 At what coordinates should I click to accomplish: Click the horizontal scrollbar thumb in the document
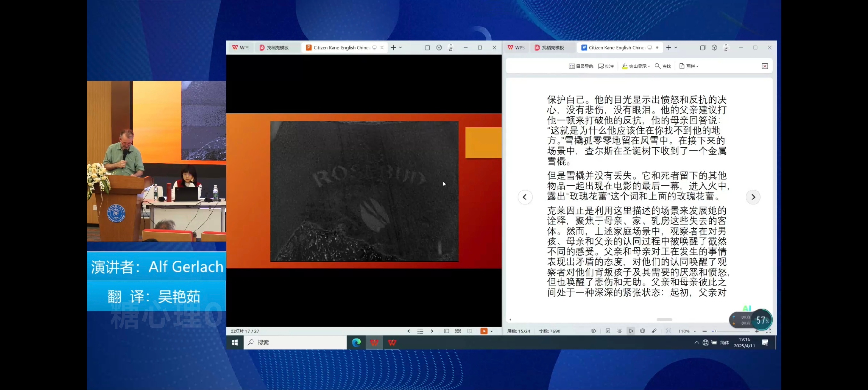coord(664,319)
